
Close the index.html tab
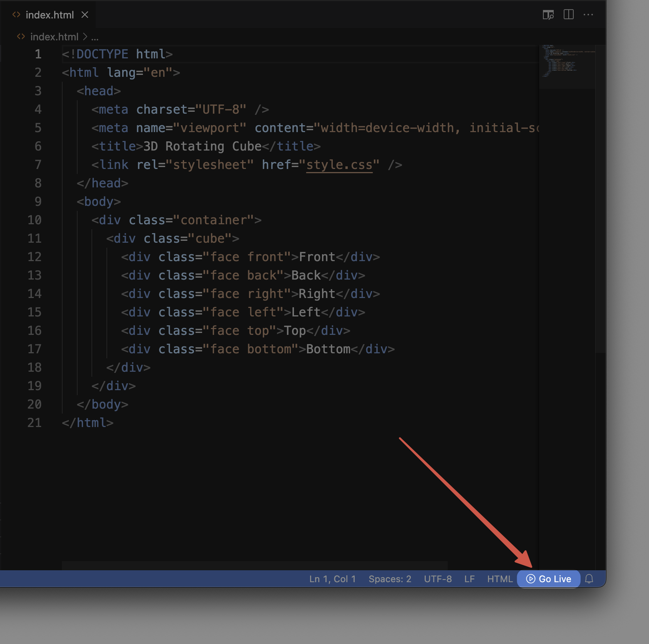[x=85, y=15]
